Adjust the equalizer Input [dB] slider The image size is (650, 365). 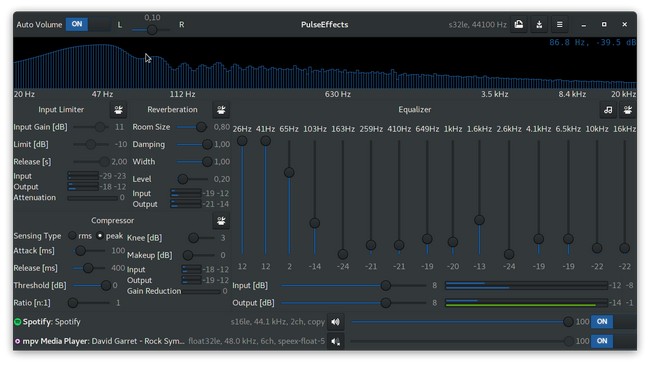click(354, 285)
